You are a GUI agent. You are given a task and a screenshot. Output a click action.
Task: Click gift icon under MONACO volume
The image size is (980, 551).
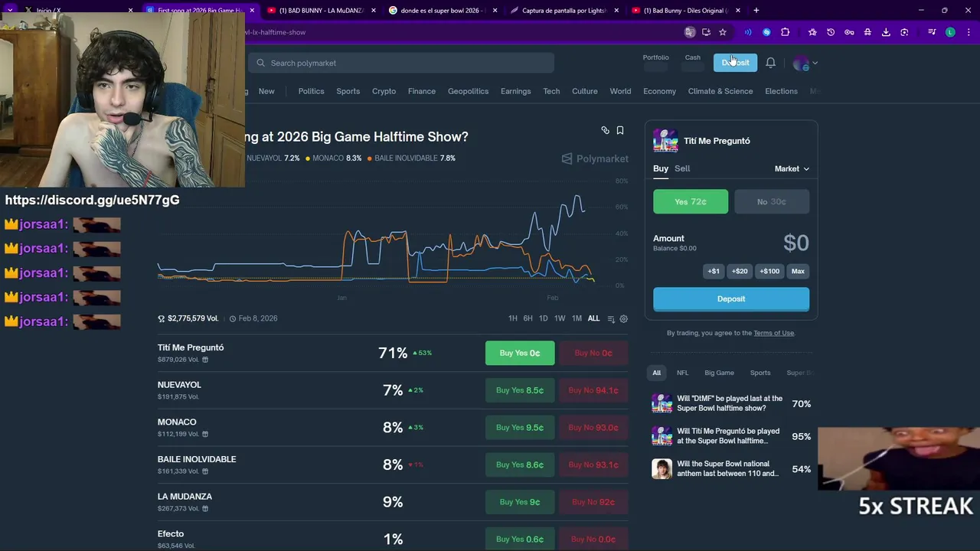pos(205,434)
